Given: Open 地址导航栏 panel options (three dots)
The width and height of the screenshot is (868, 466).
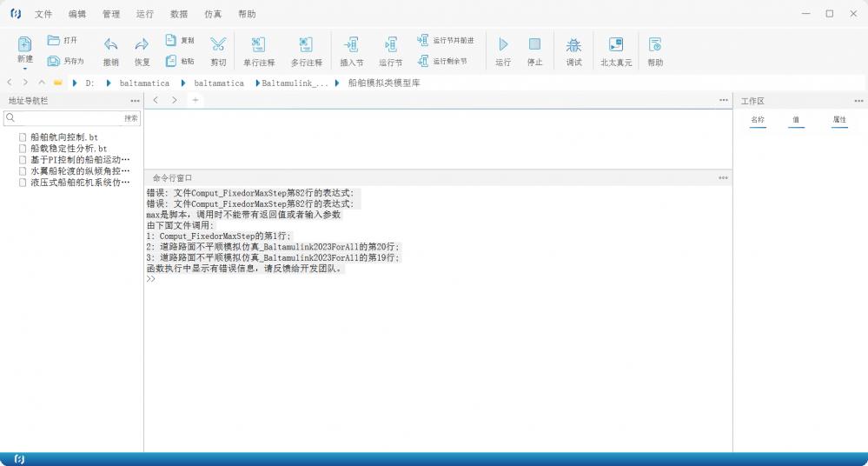Looking at the screenshot, I should click(x=135, y=101).
